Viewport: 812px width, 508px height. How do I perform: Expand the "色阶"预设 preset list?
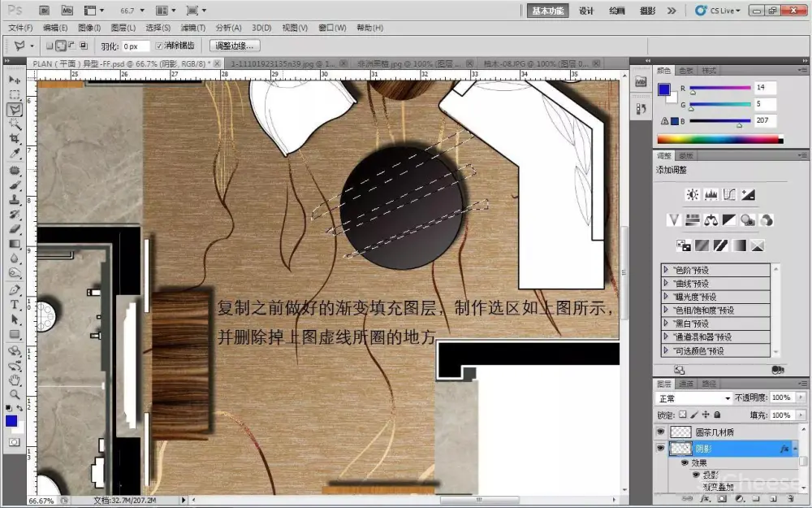(x=667, y=270)
